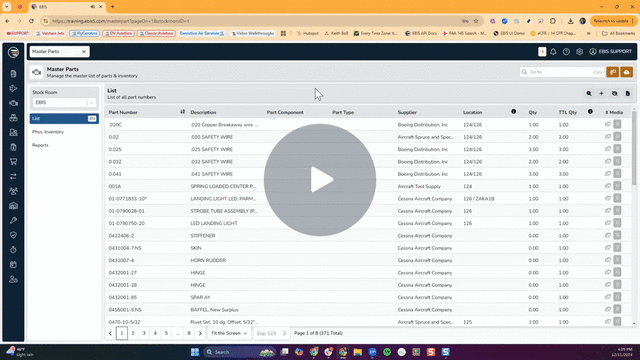Click the EBIS logo menu icon

(13, 52)
